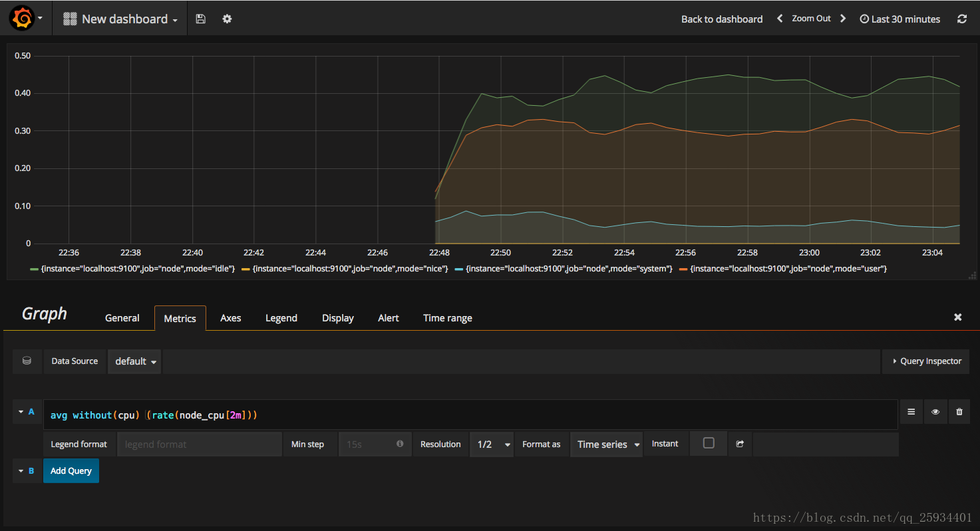This screenshot has width=980, height=531.
Task: Open the Time range tab
Action: [x=448, y=318]
